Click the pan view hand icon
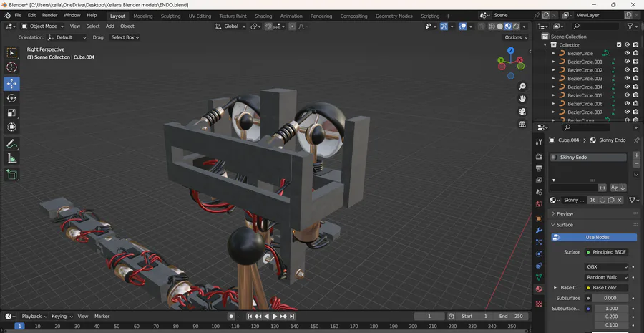Screen dimensions: 644x333 [522, 99]
